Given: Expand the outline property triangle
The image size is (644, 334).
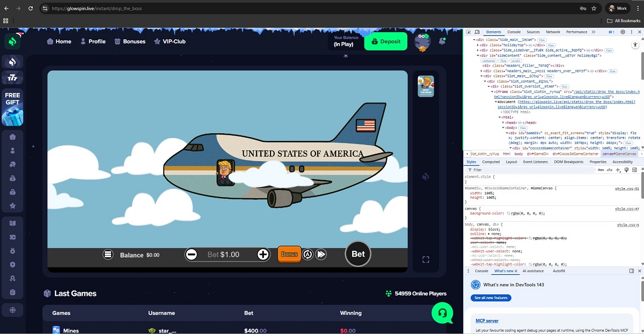Looking at the screenshot, I should (x=490, y=234).
